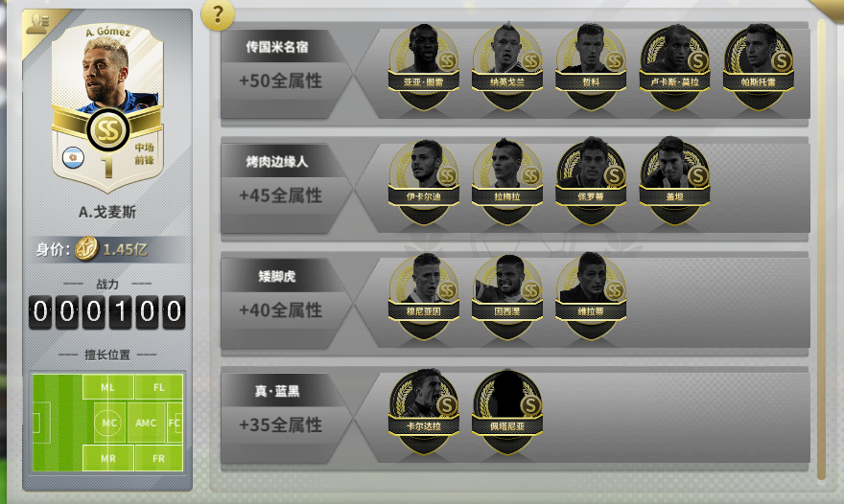
Task: Click the gold question mark help icon
Action: pos(218,14)
